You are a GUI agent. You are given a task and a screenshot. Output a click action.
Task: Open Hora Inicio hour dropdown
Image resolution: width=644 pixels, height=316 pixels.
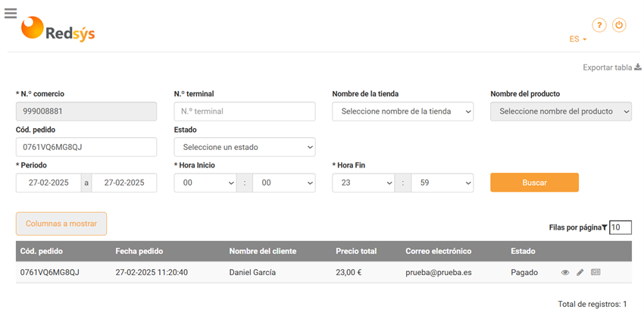pyautogui.click(x=205, y=183)
